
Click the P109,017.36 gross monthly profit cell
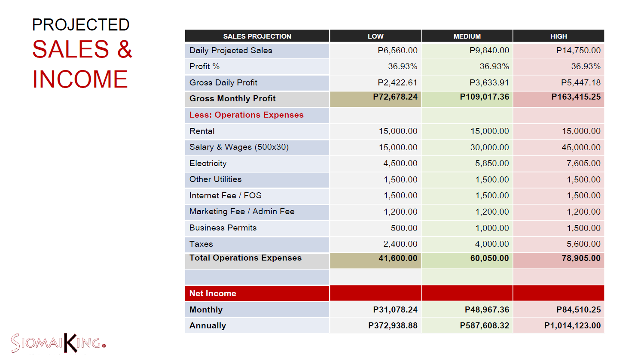[x=467, y=99]
